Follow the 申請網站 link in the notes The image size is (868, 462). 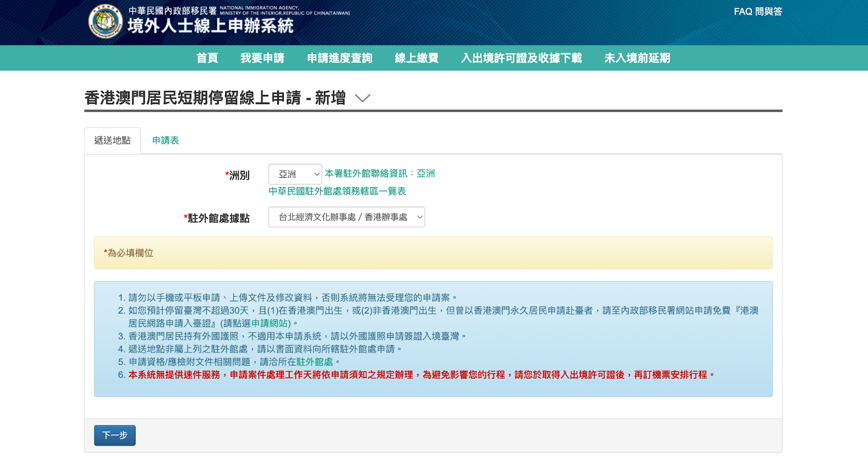270,323
